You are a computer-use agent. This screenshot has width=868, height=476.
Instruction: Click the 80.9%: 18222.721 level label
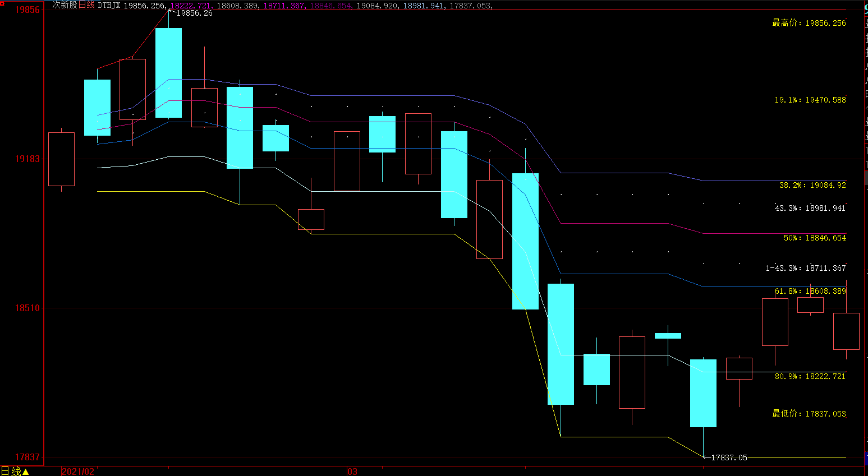click(810, 376)
